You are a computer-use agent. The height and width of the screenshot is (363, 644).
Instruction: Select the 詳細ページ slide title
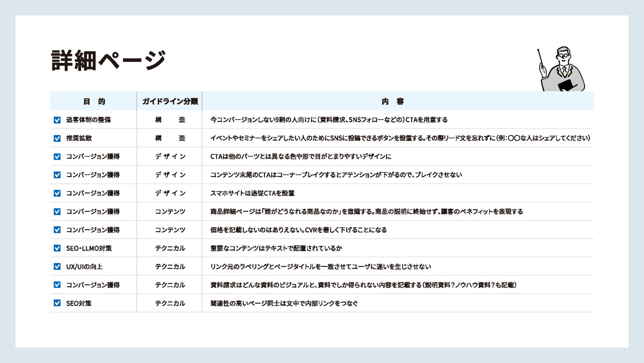coord(109,60)
